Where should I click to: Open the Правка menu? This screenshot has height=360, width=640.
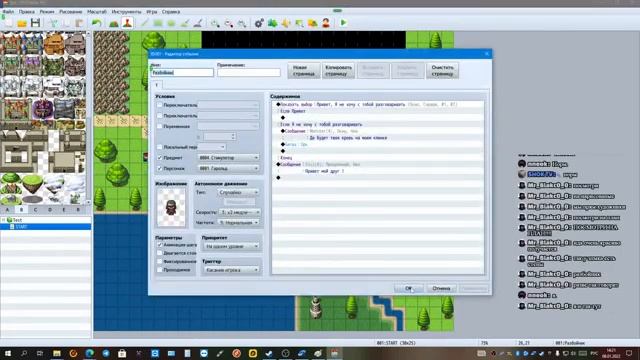pos(27,12)
